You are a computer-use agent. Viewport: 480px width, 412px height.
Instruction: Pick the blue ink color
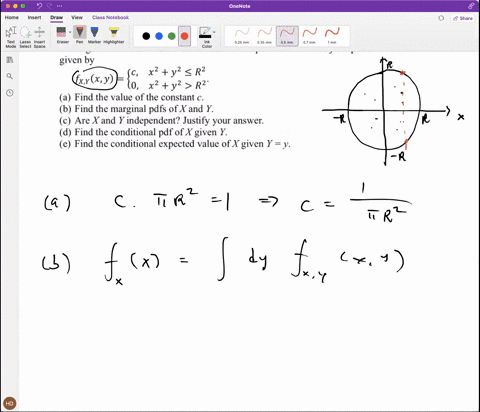click(x=159, y=36)
